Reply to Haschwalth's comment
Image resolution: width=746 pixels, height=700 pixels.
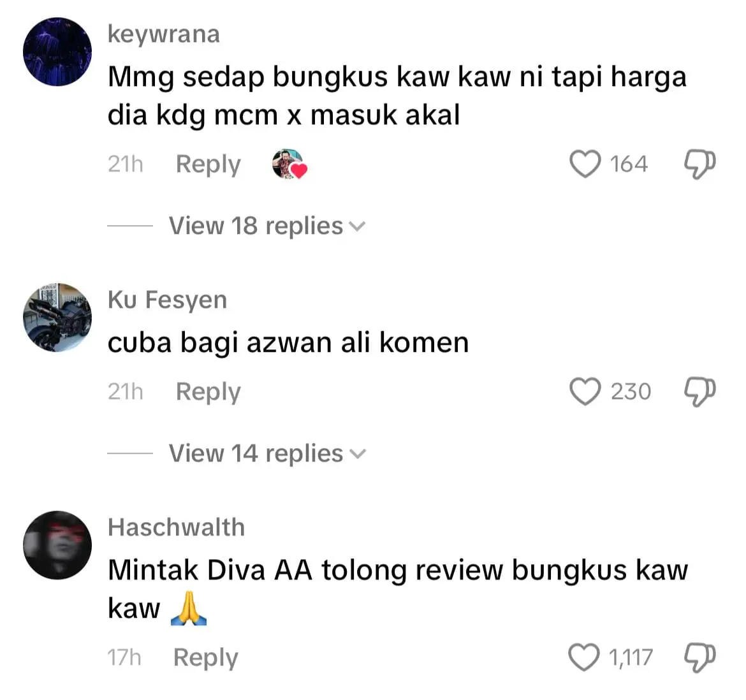[x=205, y=658]
